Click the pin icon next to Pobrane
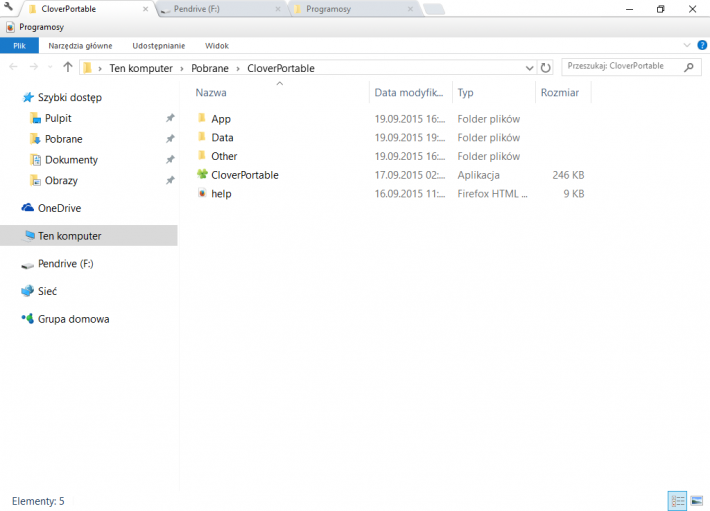 click(x=170, y=139)
